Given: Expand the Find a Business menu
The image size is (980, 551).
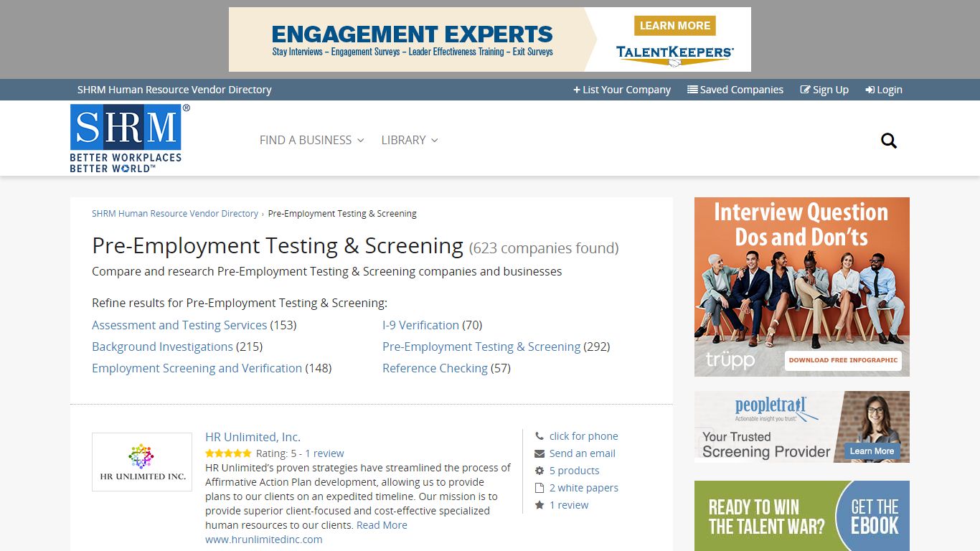Looking at the screenshot, I should click(x=311, y=140).
